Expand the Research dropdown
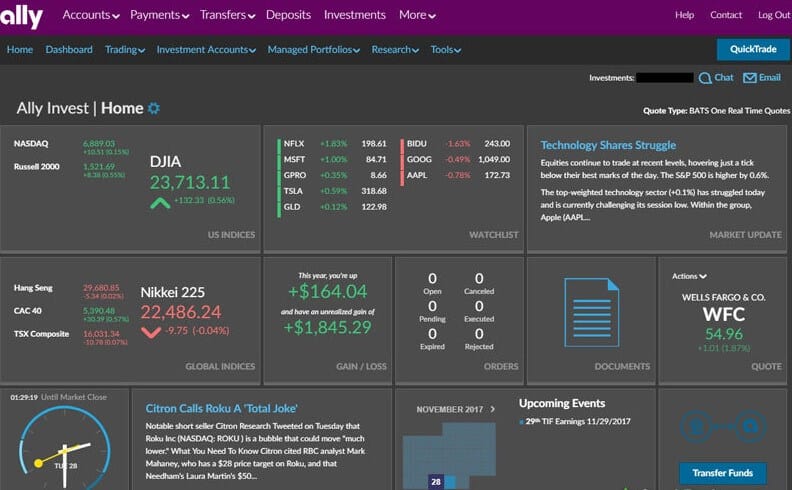This screenshot has width=792, height=490. (395, 50)
